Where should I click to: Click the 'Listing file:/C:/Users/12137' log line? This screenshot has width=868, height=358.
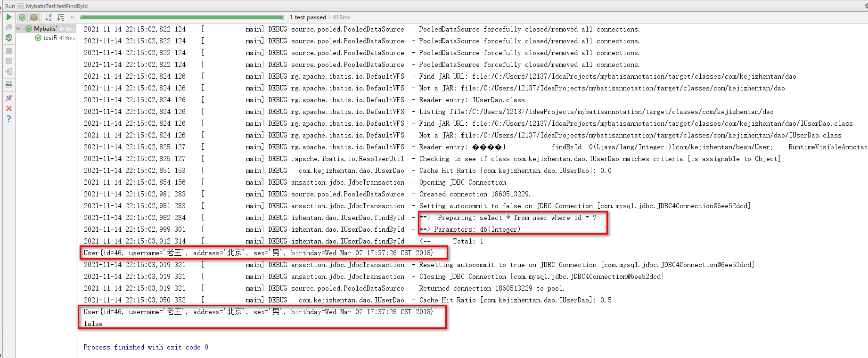596,112
